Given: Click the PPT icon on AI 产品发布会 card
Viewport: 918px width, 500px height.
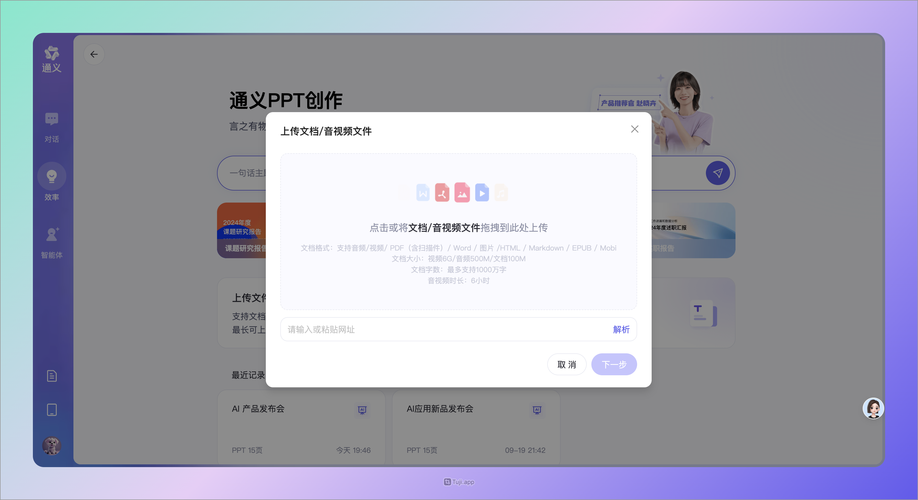Looking at the screenshot, I should [x=362, y=410].
